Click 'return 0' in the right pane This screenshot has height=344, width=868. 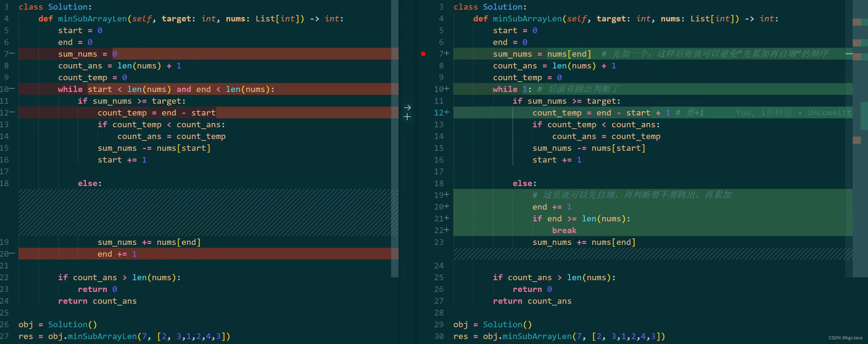[532, 289]
